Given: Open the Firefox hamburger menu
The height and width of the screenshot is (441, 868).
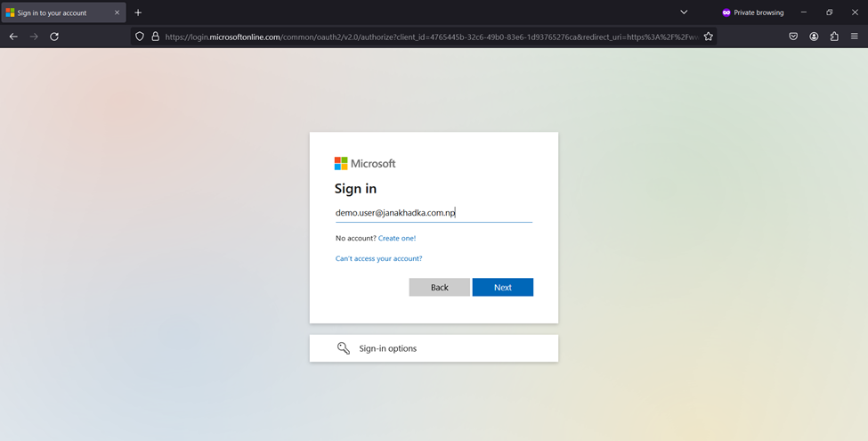Looking at the screenshot, I should click(854, 37).
